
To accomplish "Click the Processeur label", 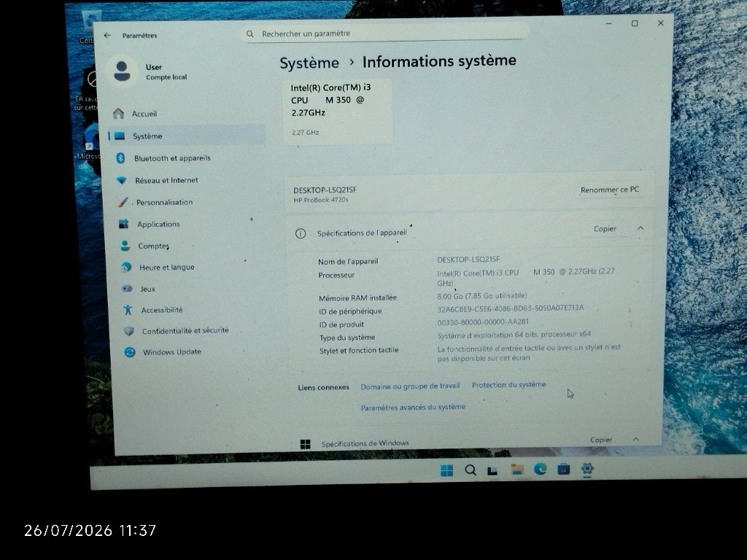I will pyautogui.click(x=336, y=275).
